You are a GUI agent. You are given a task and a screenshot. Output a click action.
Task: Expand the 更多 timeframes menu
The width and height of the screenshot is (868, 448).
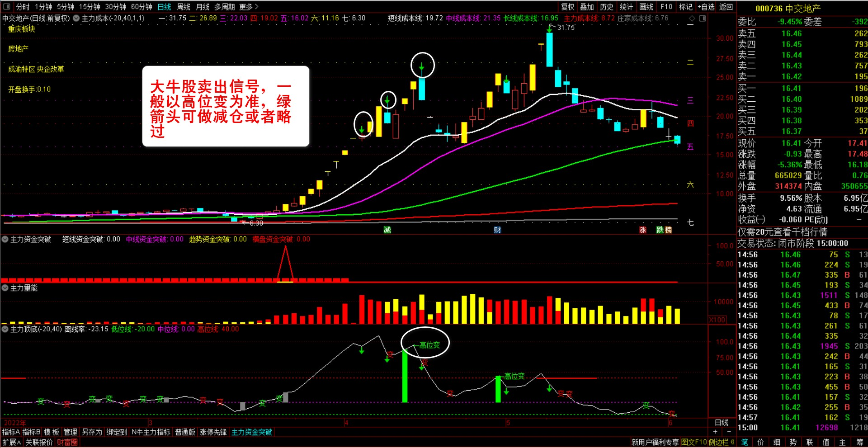pyautogui.click(x=249, y=7)
